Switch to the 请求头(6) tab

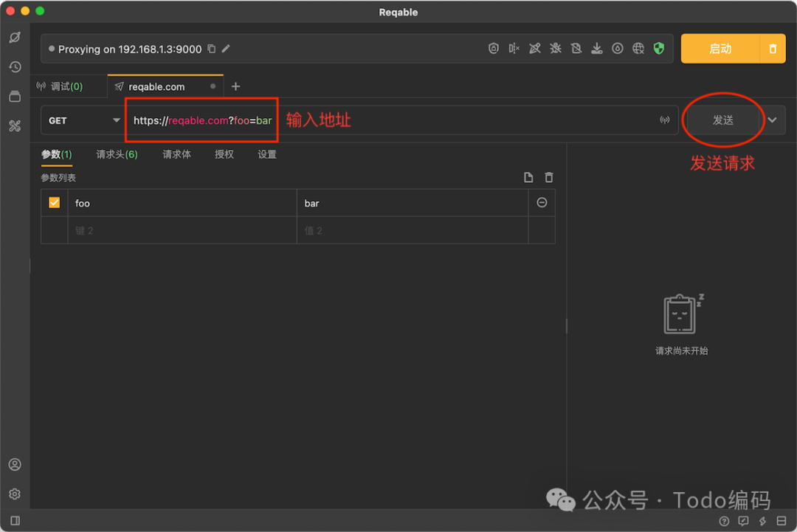point(116,154)
